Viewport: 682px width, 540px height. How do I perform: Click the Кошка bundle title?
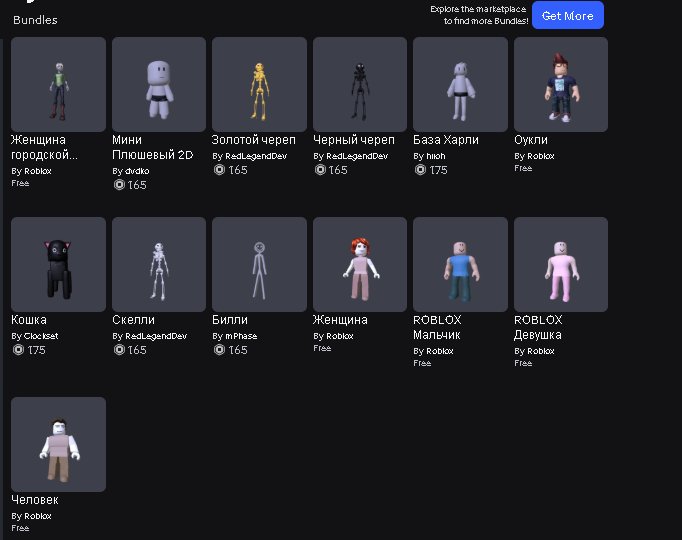pos(29,320)
